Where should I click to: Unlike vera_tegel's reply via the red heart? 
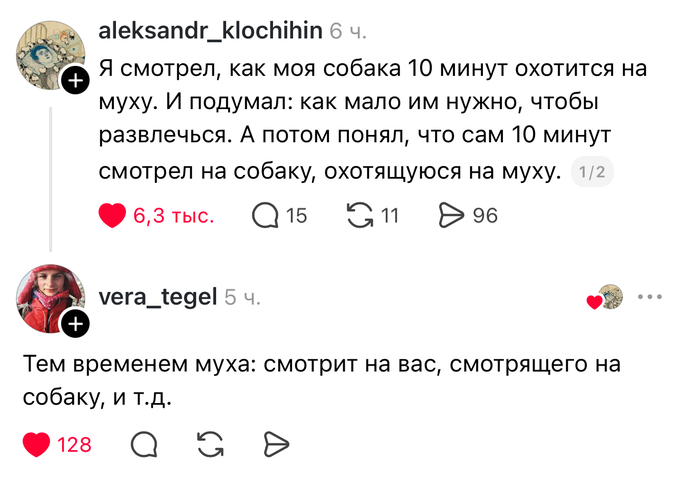[x=36, y=445]
